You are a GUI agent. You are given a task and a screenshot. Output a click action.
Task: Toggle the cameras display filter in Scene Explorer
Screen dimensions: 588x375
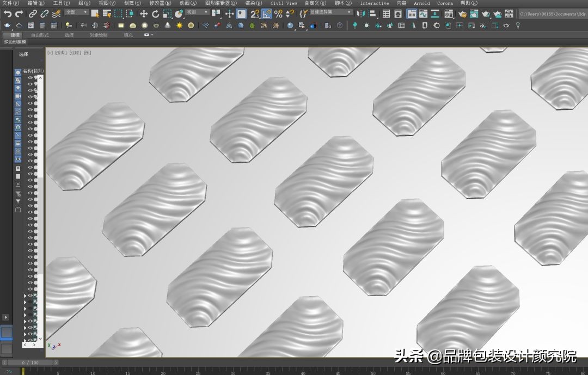(18, 96)
